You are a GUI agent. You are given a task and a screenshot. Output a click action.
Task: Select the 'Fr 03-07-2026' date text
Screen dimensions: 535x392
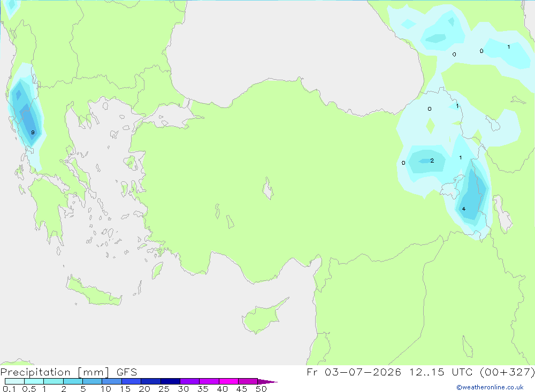(x=354, y=372)
